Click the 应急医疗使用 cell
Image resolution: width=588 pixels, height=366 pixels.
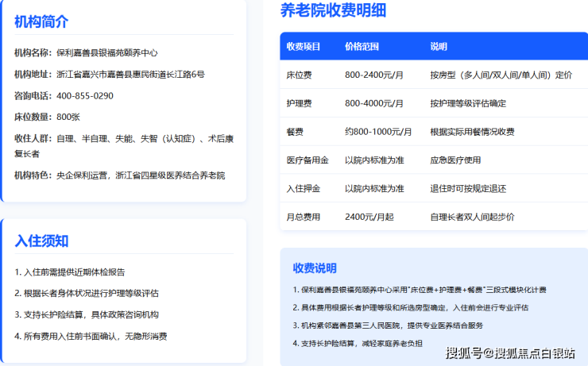455,160
